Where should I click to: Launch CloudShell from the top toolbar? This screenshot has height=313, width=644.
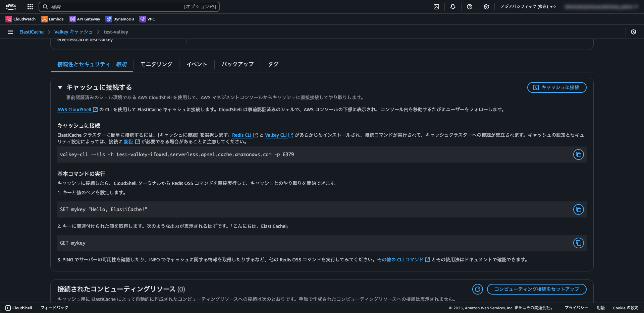click(x=436, y=7)
